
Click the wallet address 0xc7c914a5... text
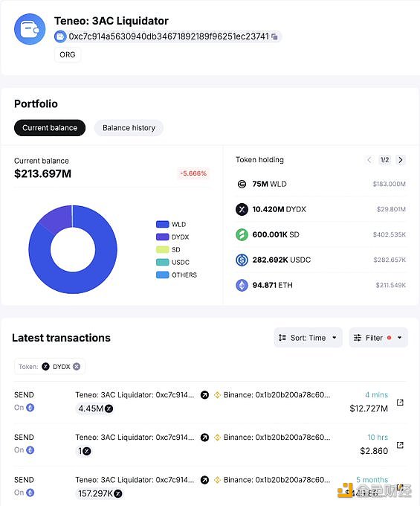coord(169,36)
